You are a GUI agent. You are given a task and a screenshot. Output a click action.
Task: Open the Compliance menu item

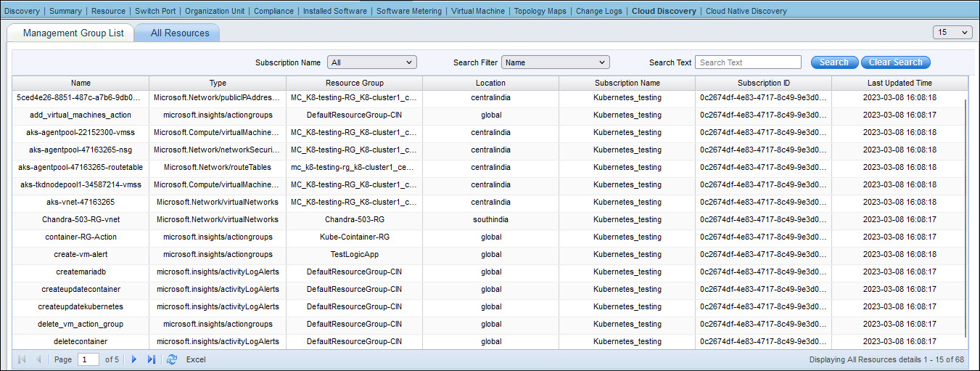(273, 11)
